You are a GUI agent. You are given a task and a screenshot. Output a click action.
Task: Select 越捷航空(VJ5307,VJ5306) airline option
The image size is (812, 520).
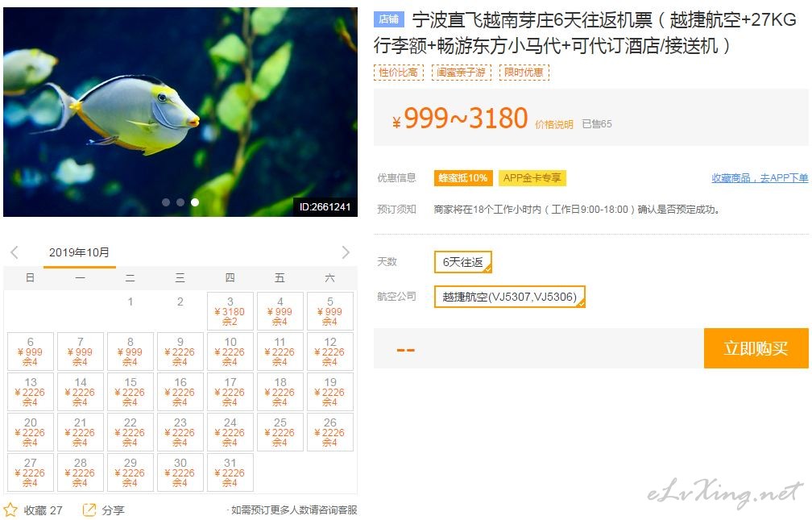pos(510,297)
